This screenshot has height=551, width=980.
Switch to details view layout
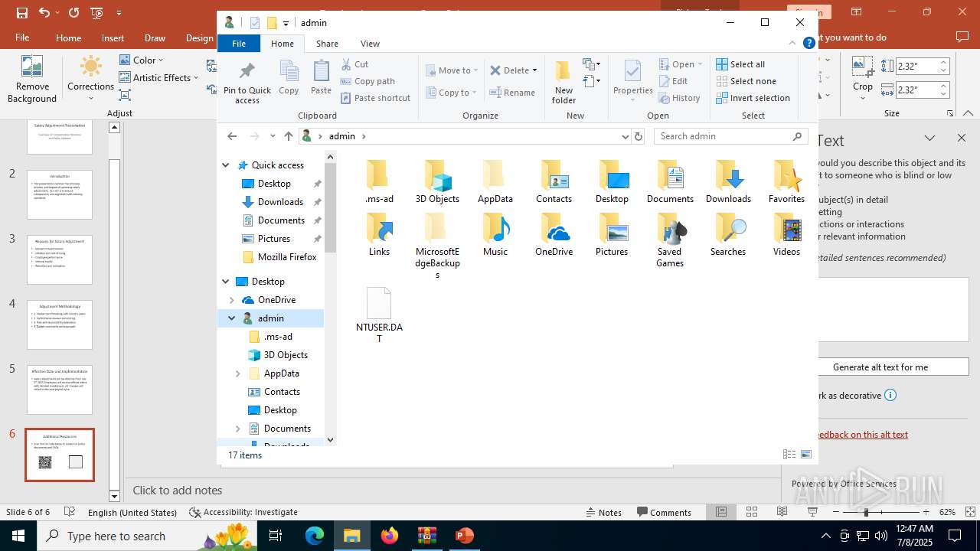pos(789,455)
